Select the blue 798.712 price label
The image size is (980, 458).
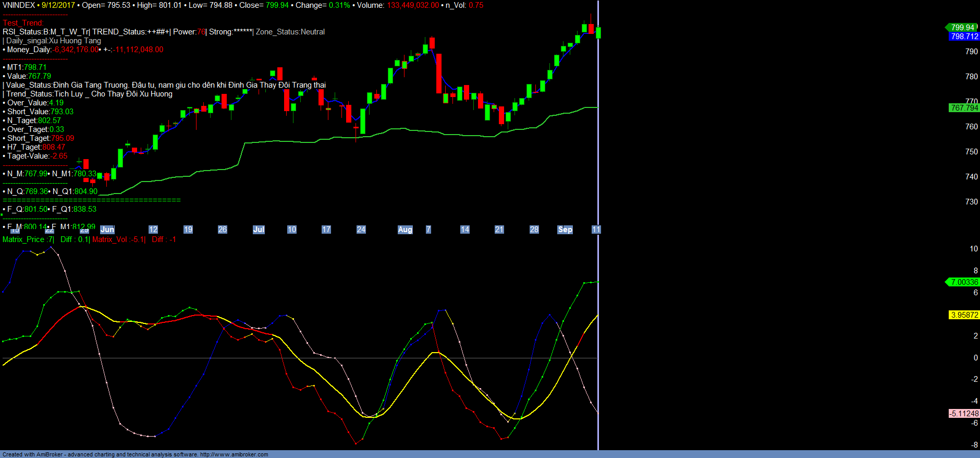point(964,37)
